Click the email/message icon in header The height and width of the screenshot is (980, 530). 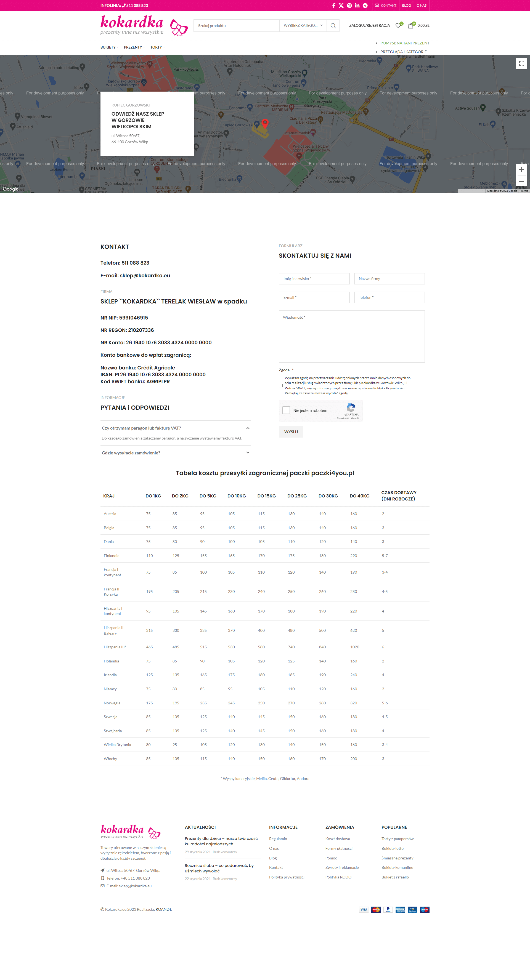[376, 5]
